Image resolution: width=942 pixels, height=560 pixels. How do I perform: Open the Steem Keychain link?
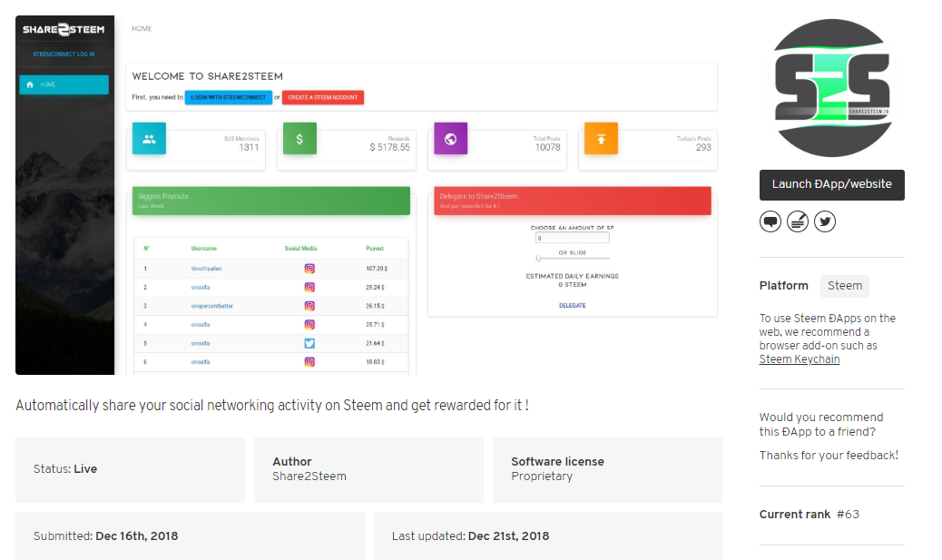tap(800, 359)
